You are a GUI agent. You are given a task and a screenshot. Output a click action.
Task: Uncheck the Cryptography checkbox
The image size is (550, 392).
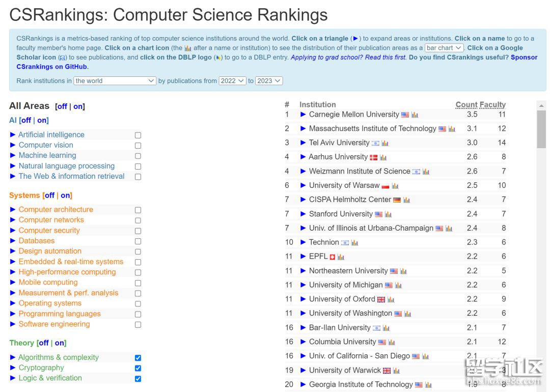[x=138, y=368]
